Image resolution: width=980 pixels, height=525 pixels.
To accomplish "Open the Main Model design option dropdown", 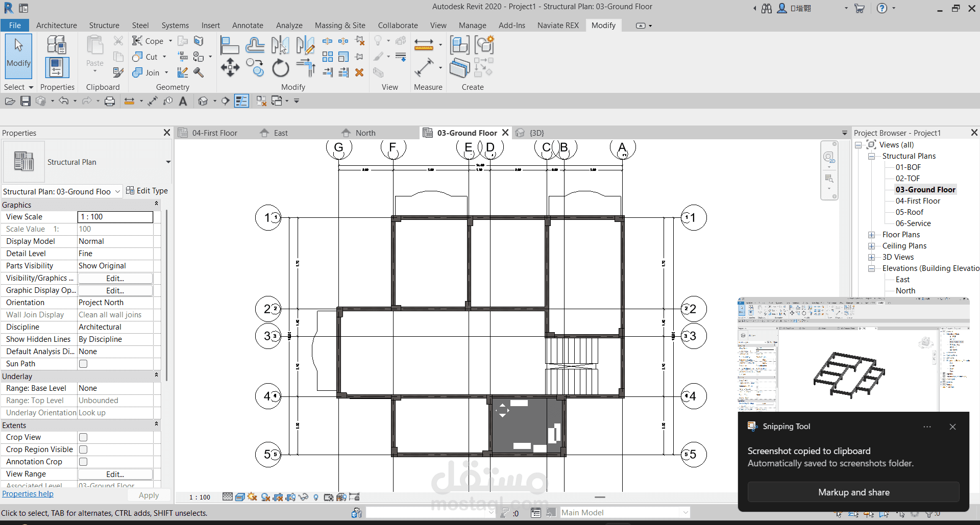I will coord(685,513).
